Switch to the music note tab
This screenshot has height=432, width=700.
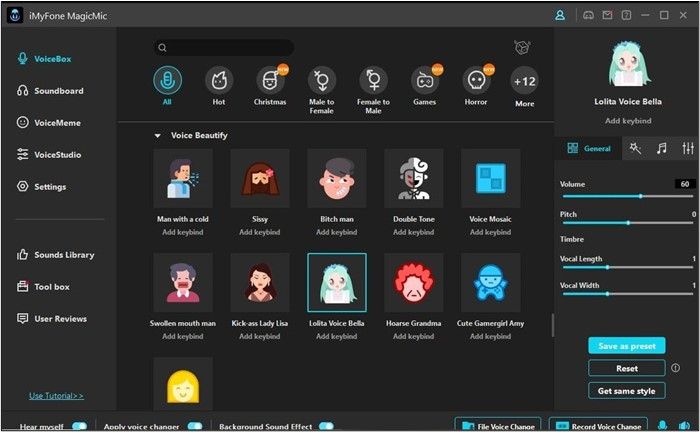(661, 148)
